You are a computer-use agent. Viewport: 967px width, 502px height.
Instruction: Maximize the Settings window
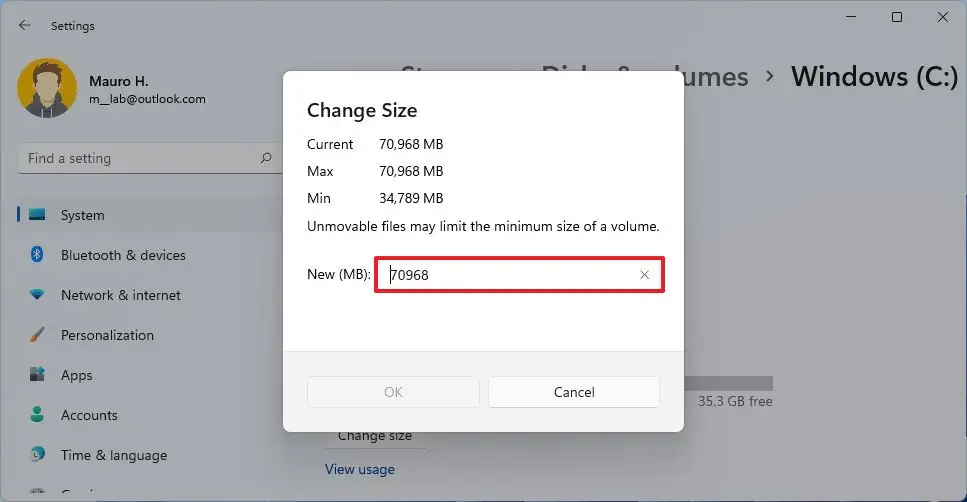point(897,17)
